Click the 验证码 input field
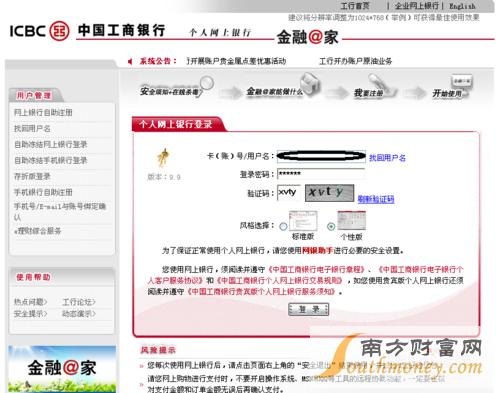 [289, 193]
